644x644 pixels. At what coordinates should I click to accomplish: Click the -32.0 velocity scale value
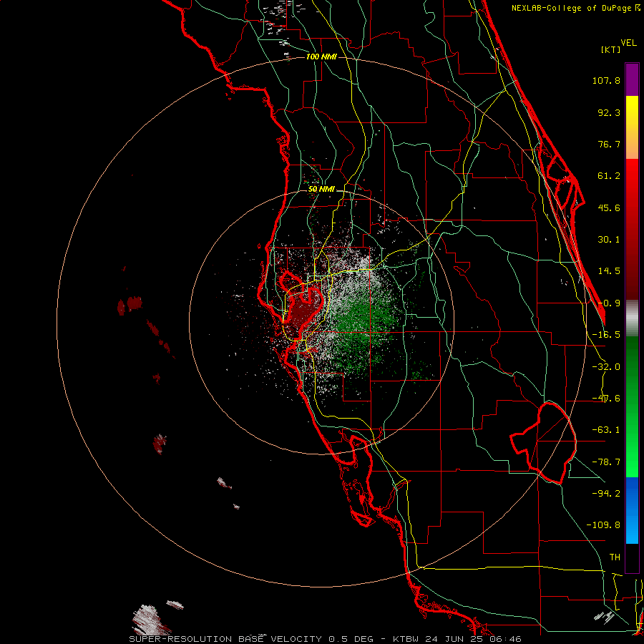click(x=606, y=367)
